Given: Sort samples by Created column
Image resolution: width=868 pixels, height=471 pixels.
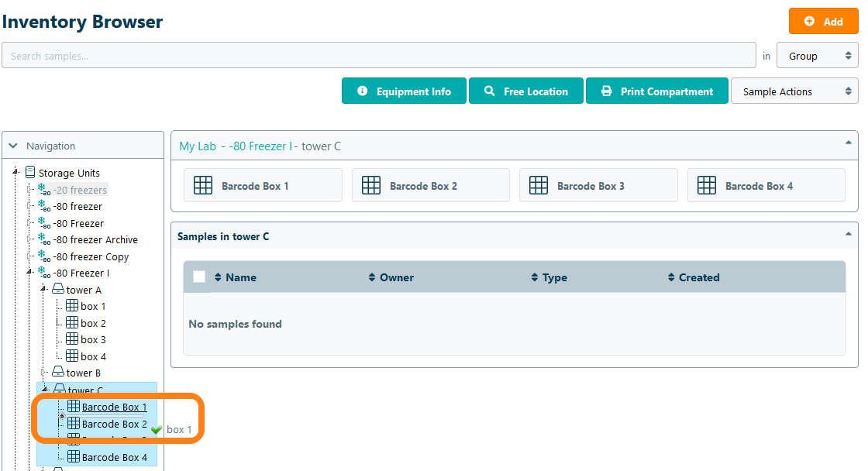Looking at the screenshot, I should [x=694, y=277].
